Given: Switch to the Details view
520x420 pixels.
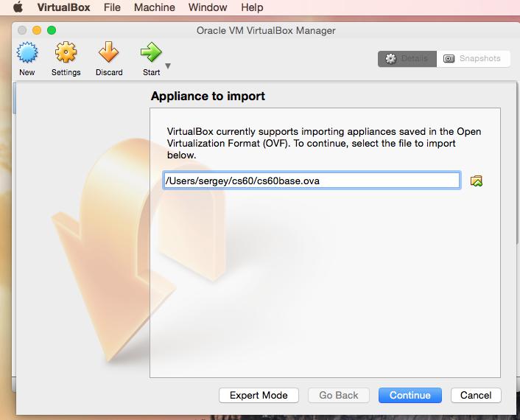Looking at the screenshot, I should [407, 59].
